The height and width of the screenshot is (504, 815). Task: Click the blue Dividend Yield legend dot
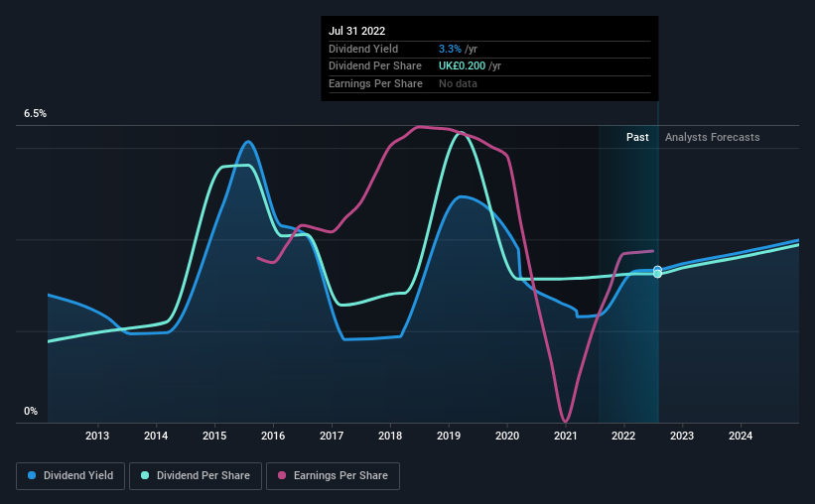(32, 475)
